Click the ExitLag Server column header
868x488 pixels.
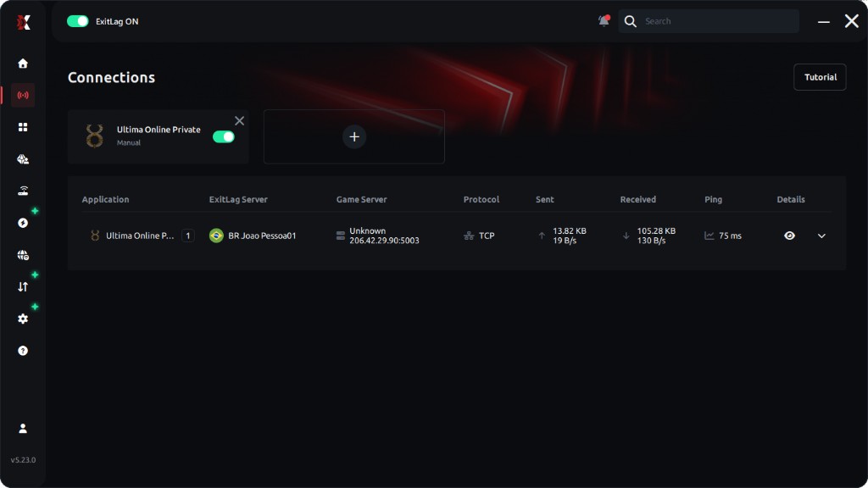238,199
